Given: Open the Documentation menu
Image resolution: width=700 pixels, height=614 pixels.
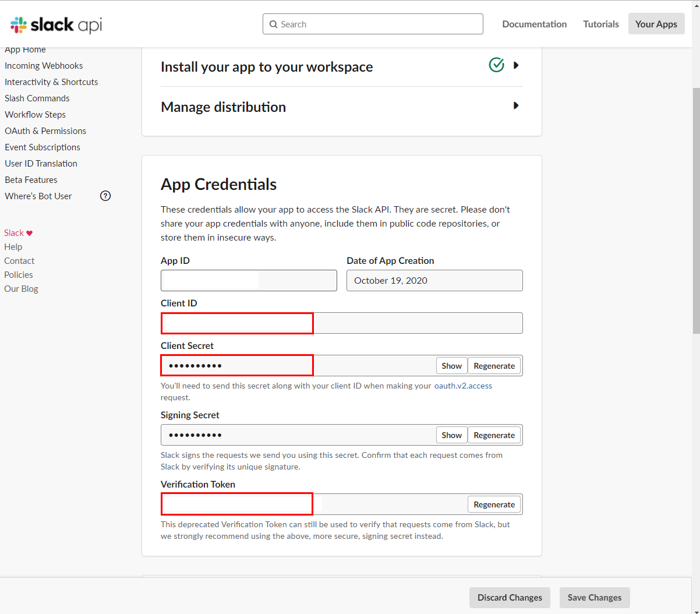Looking at the screenshot, I should pyautogui.click(x=535, y=24).
